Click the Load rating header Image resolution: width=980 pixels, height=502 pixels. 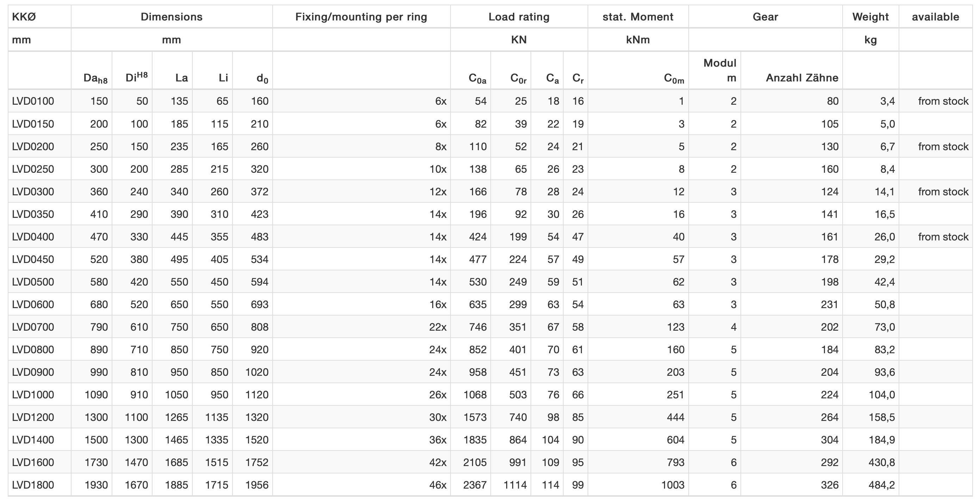click(x=519, y=17)
